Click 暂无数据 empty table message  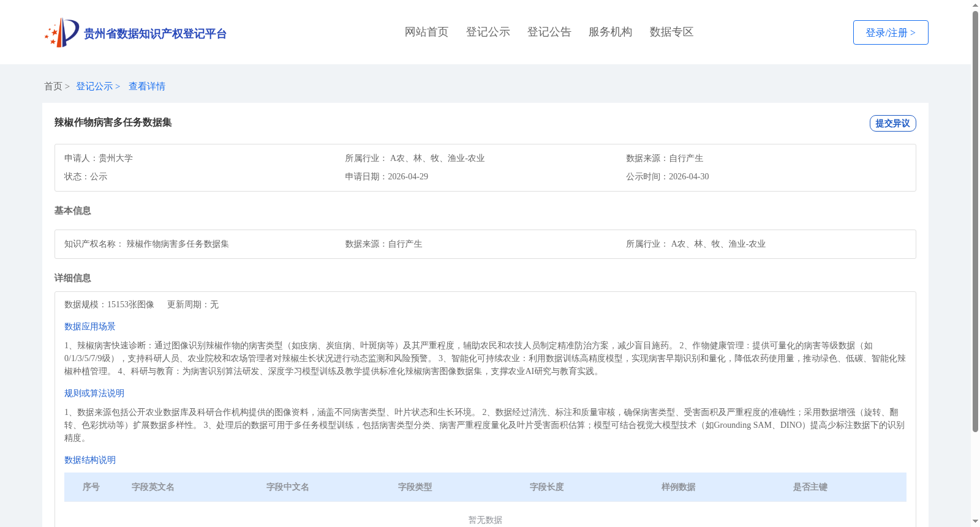tap(485, 520)
